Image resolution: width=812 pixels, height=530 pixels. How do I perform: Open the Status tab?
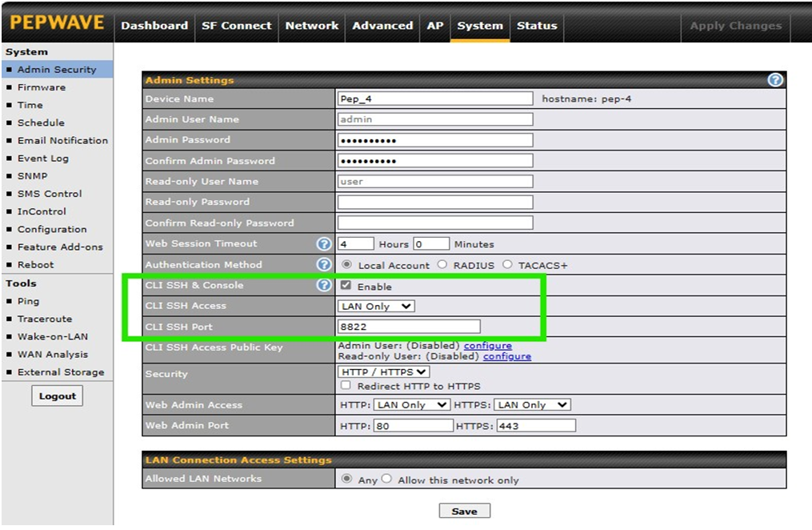tap(536, 26)
